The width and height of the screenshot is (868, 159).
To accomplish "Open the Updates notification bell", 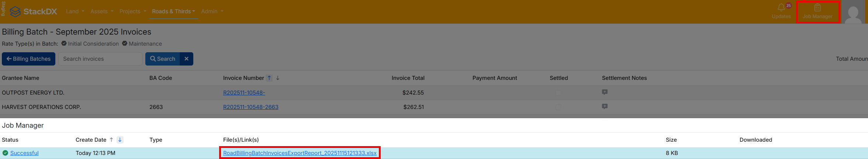I will pyautogui.click(x=781, y=8).
